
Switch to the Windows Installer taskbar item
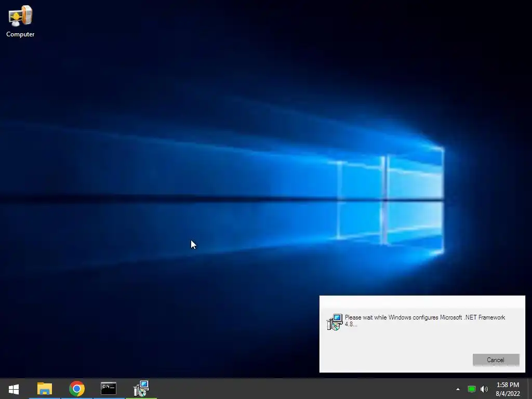(141, 389)
